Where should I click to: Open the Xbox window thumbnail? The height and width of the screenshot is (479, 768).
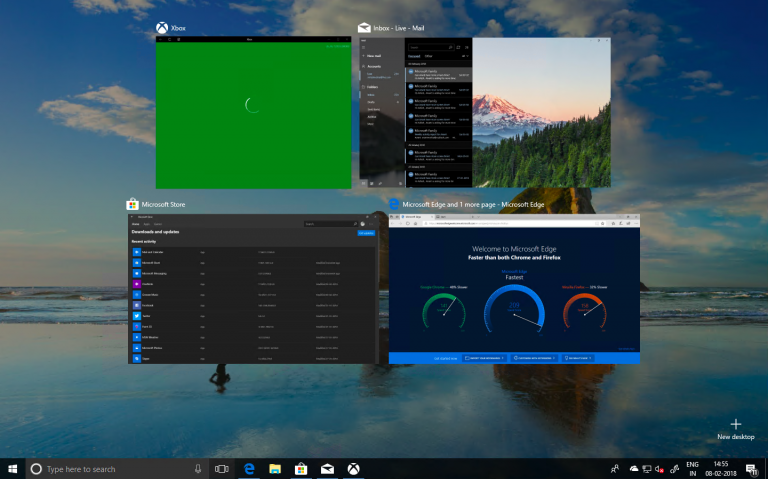pos(254,112)
